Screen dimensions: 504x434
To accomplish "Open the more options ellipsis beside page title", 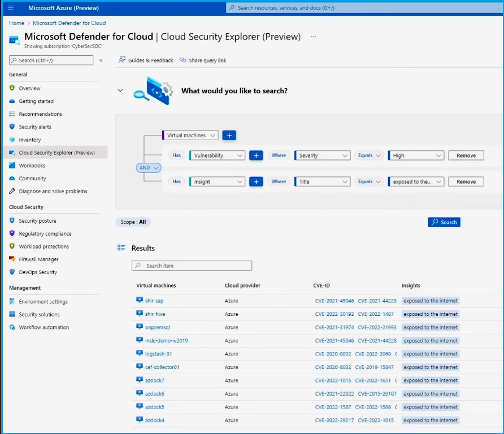I will coord(314,37).
